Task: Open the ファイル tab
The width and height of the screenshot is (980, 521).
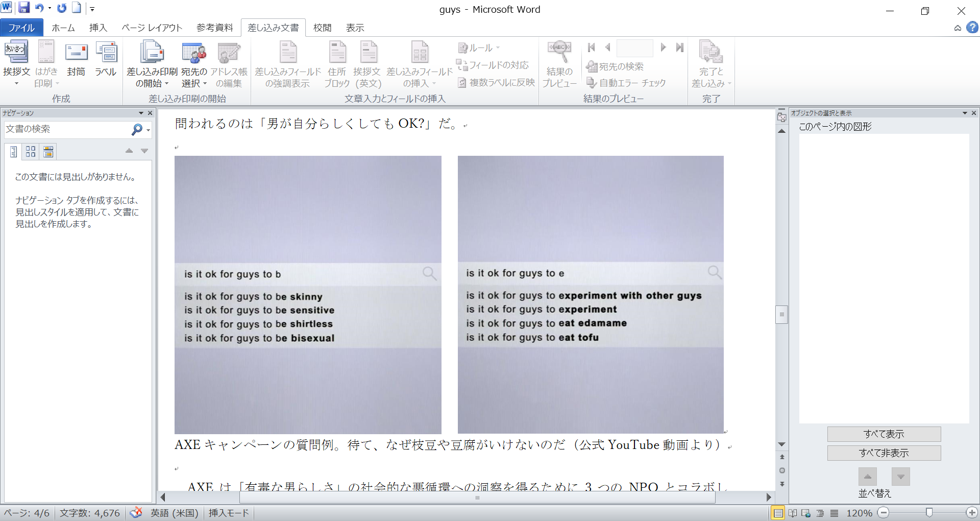Action: click(21, 28)
